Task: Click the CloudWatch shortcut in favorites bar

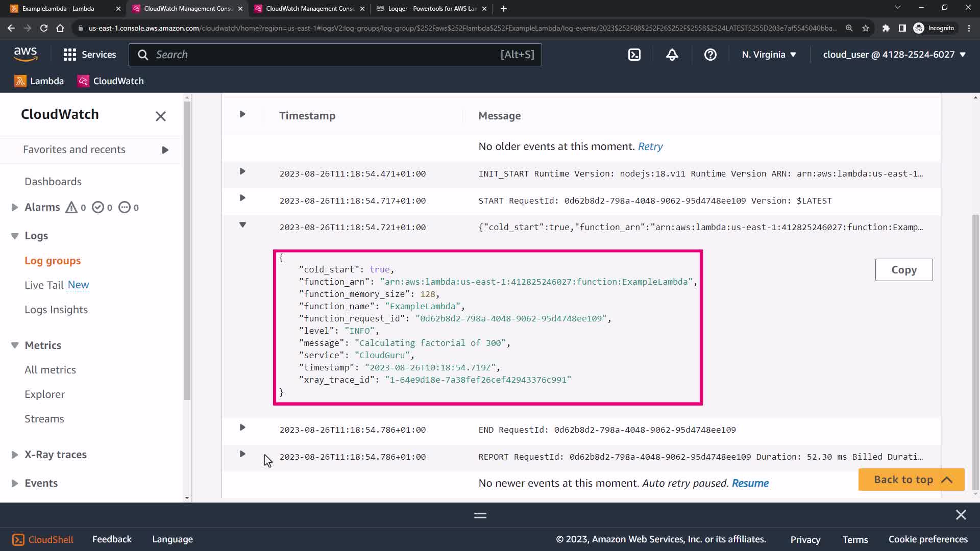Action: click(111, 81)
